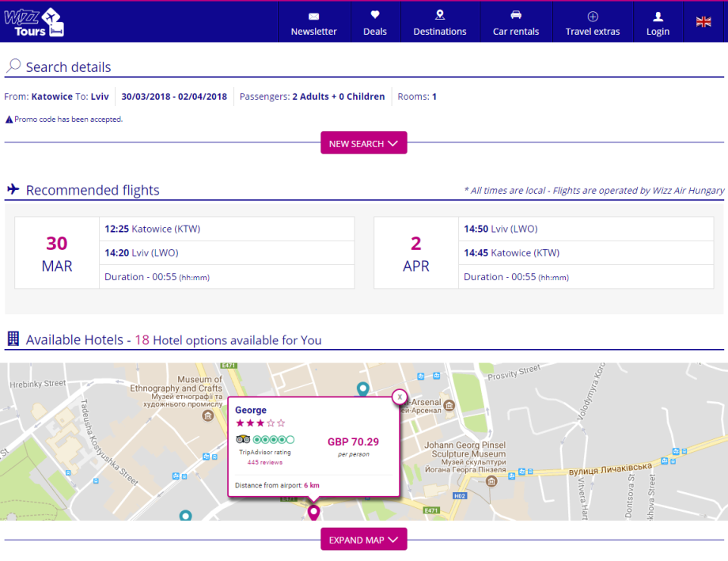Click the magenta hotel pin below popup
728x561 pixels.
click(x=313, y=511)
